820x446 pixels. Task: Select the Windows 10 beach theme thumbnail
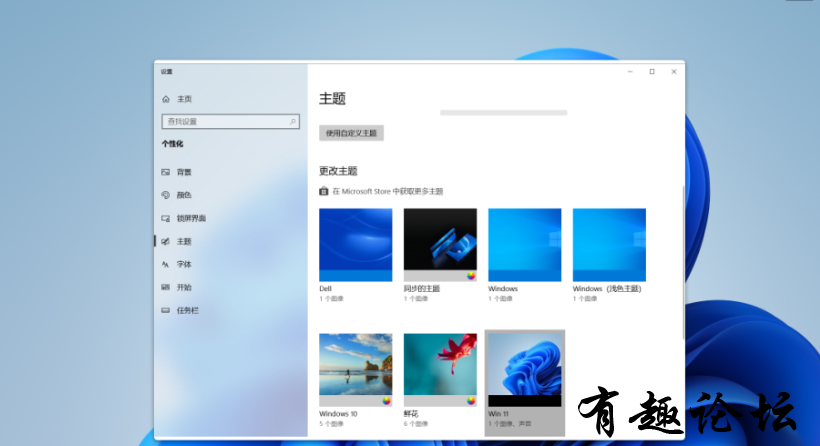click(x=355, y=369)
